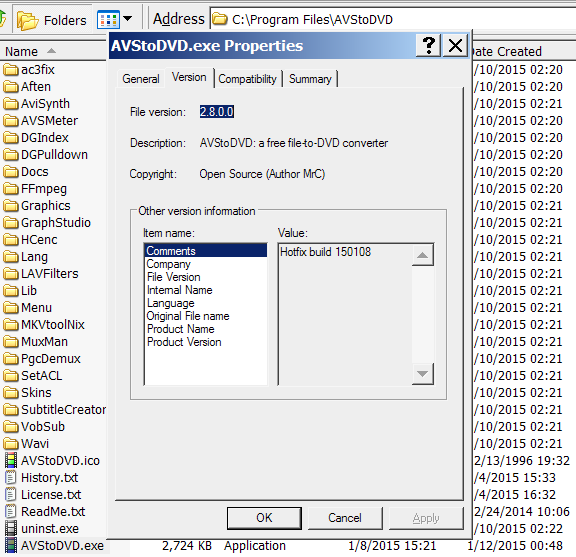Screen dimensions: 576x557
Task: Click the SetACL folder icon
Action: (10, 375)
